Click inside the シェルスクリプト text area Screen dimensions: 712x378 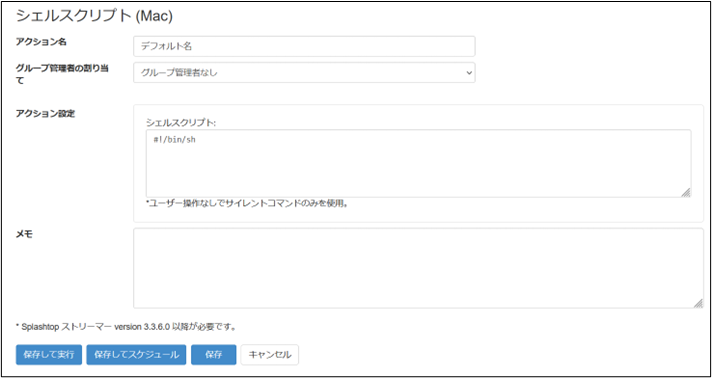tap(419, 164)
